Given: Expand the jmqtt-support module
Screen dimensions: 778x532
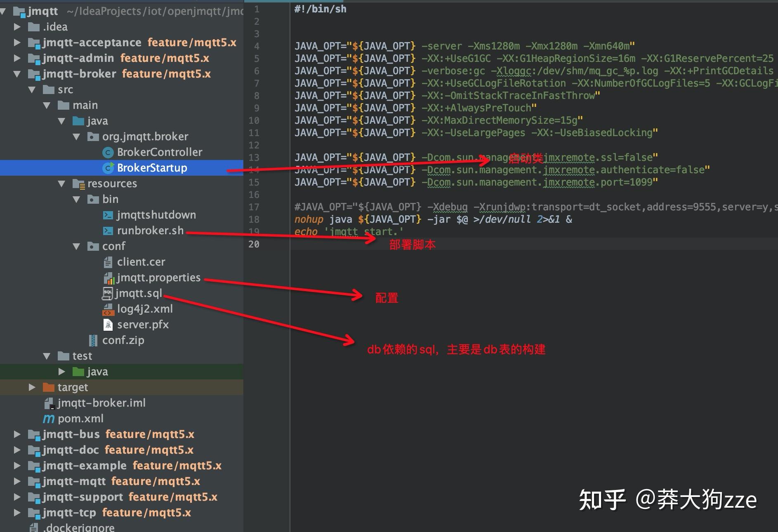Looking at the screenshot, I should (x=17, y=497).
